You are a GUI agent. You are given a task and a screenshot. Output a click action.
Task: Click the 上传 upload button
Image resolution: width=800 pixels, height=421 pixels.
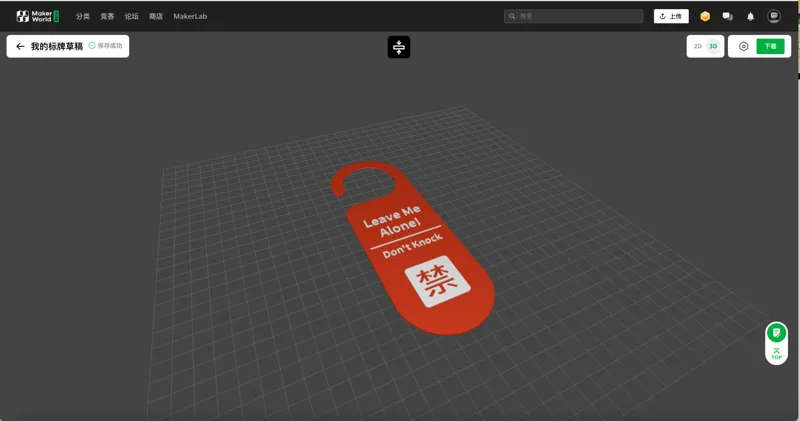pos(671,16)
